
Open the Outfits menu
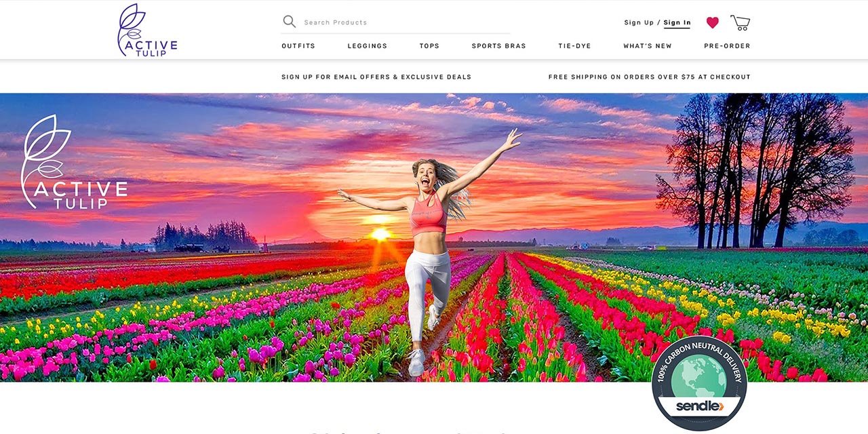pyautogui.click(x=298, y=46)
